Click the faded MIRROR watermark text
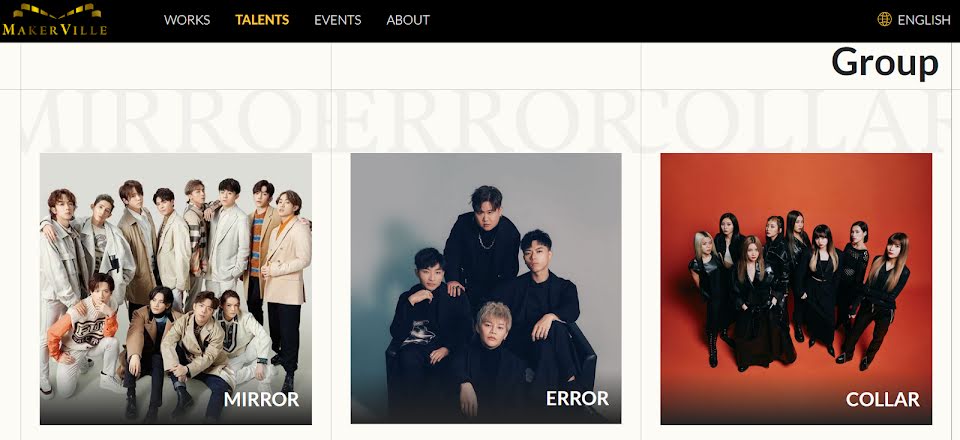Screen dimensions: 960x440 162,121
